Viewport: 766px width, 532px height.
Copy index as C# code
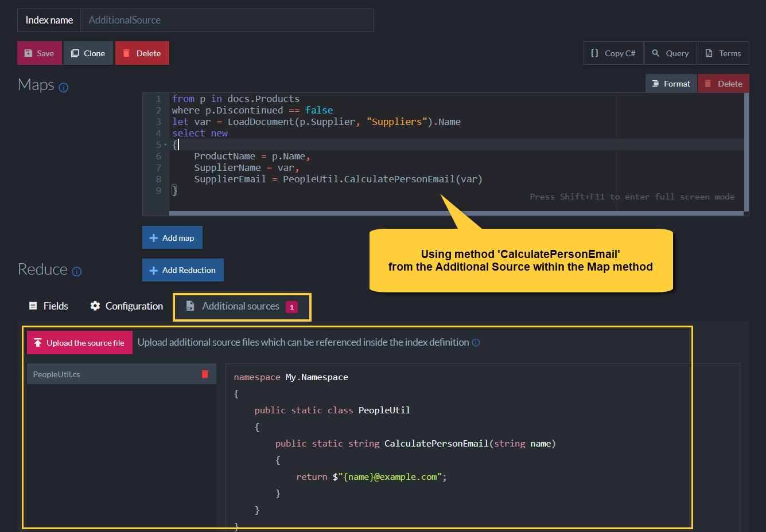pyautogui.click(x=613, y=53)
